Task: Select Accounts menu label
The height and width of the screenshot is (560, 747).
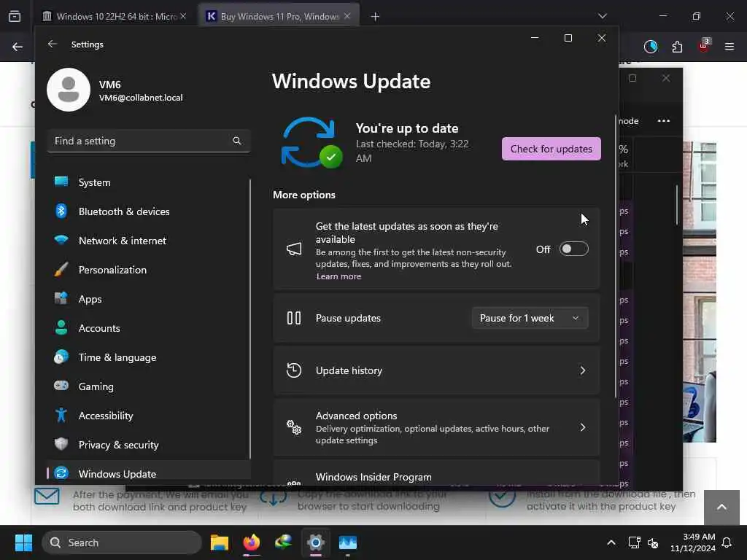Action: pyautogui.click(x=99, y=328)
